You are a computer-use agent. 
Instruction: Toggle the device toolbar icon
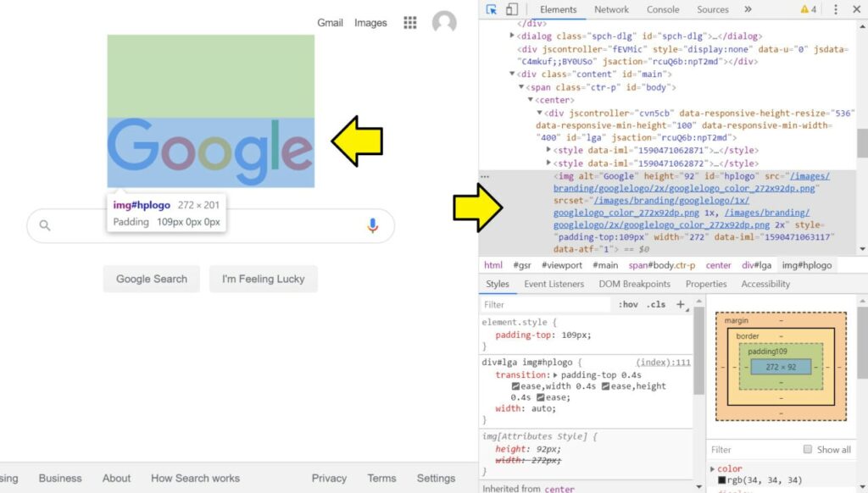(x=512, y=9)
